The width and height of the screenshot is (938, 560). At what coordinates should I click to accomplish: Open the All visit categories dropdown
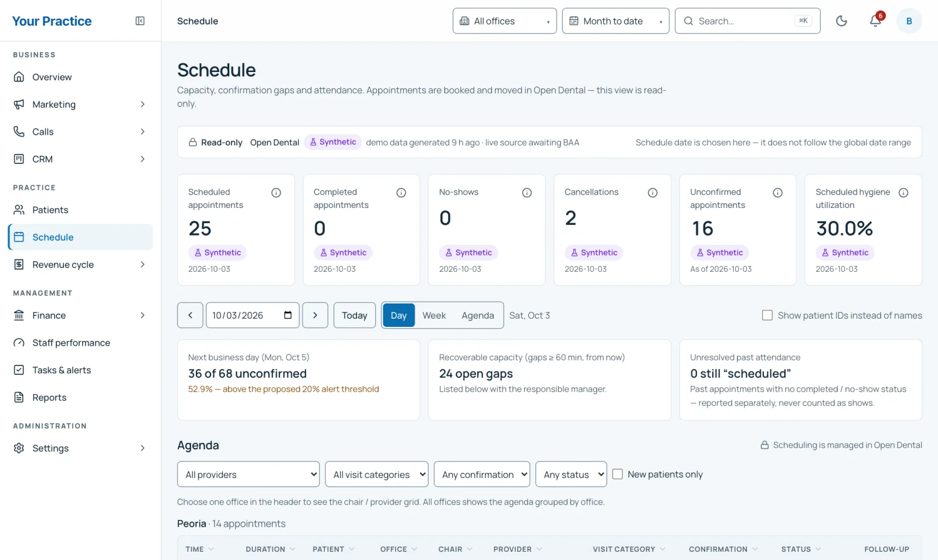[376, 474]
